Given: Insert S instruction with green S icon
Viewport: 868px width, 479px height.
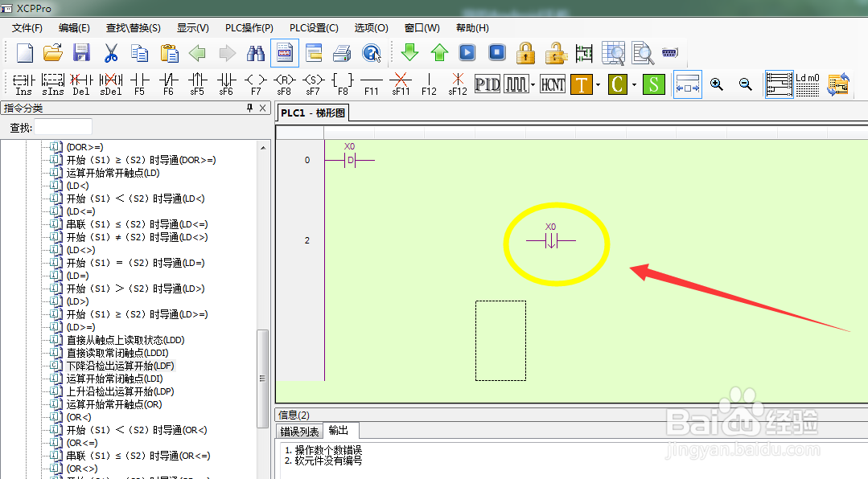Looking at the screenshot, I should click(654, 84).
